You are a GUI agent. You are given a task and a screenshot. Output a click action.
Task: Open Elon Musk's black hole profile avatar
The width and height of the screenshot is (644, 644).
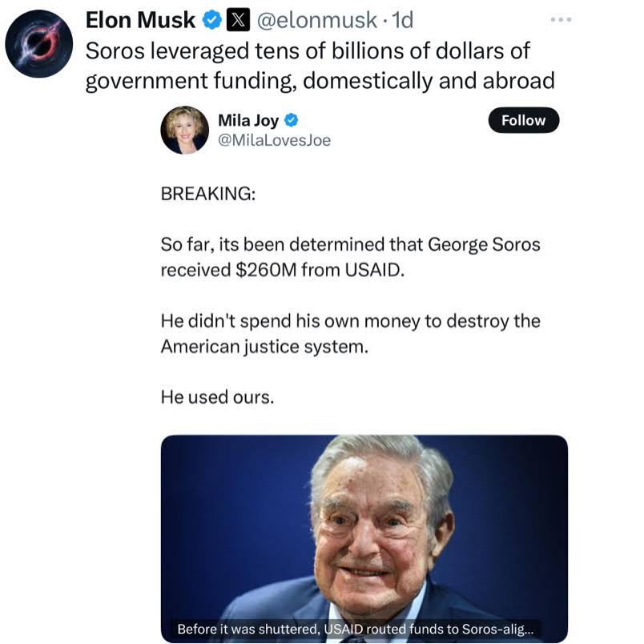tap(39, 44)
